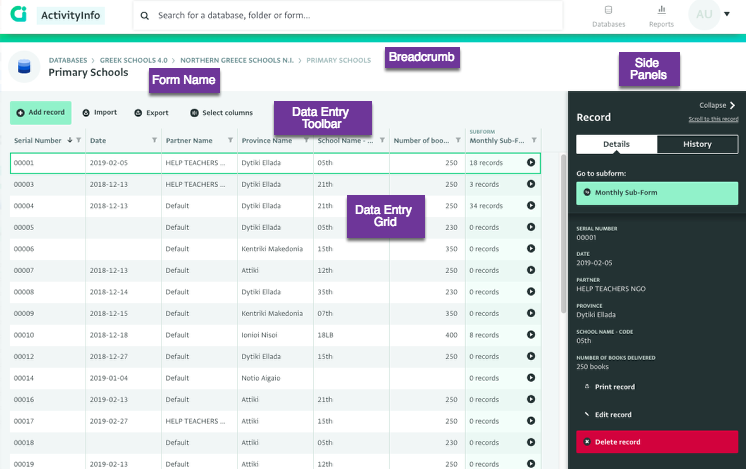Focus the database search field
Image resolution: width=746 pixels, height=469 pixels.
click(348, 15)
